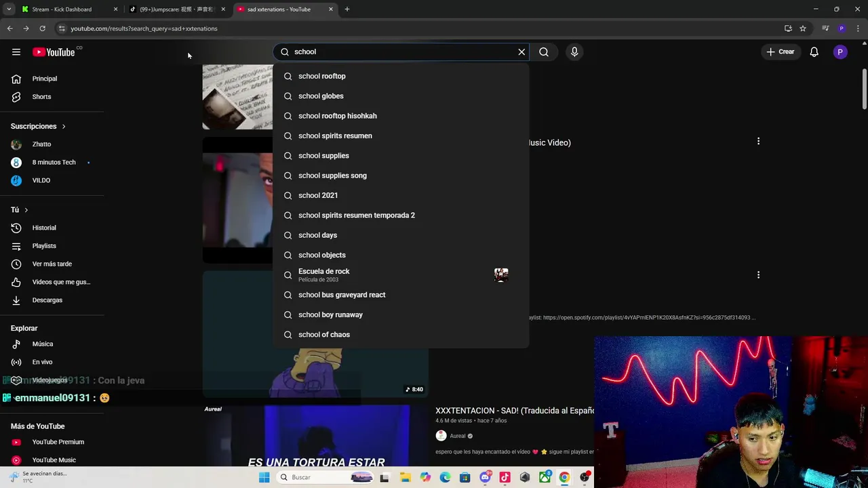Select suggestion "school objects"

401,255
